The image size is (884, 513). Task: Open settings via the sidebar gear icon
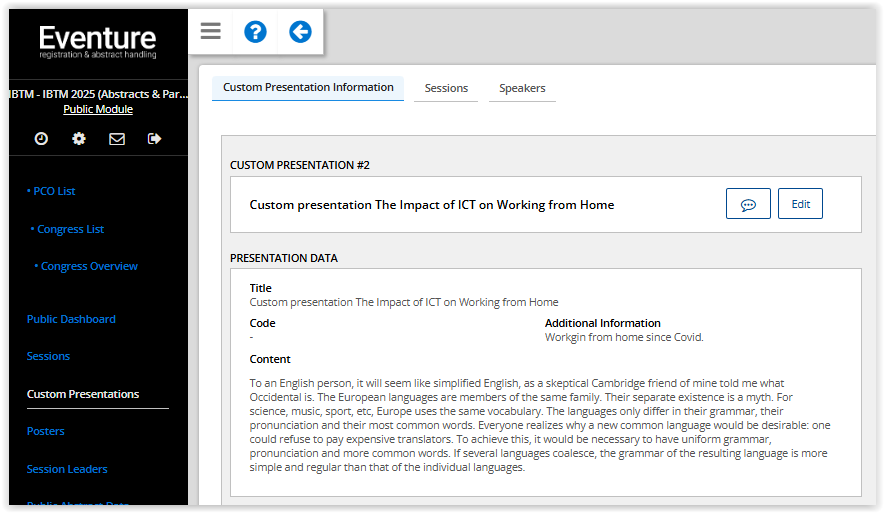pyautogui.click(x=79, y=139)
